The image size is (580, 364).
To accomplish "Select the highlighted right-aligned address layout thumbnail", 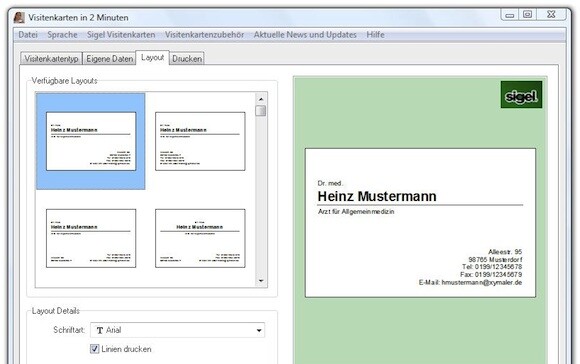I will [91, 141].
